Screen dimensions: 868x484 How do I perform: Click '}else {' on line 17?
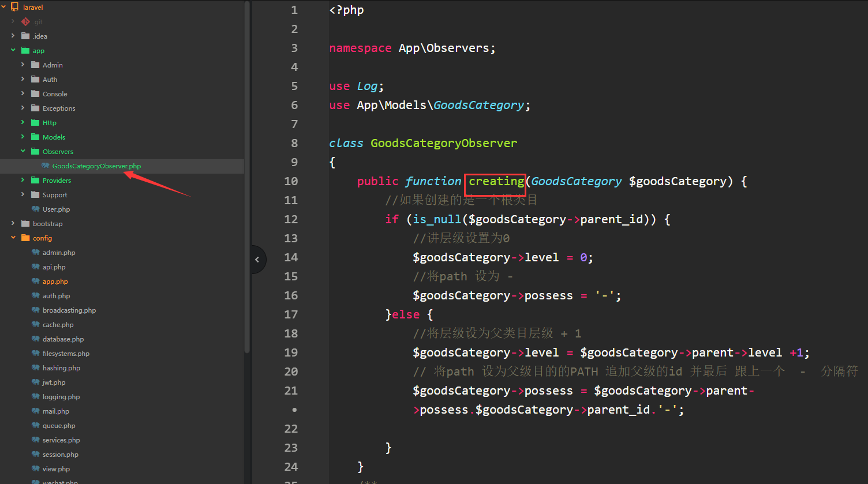point(409,314)
